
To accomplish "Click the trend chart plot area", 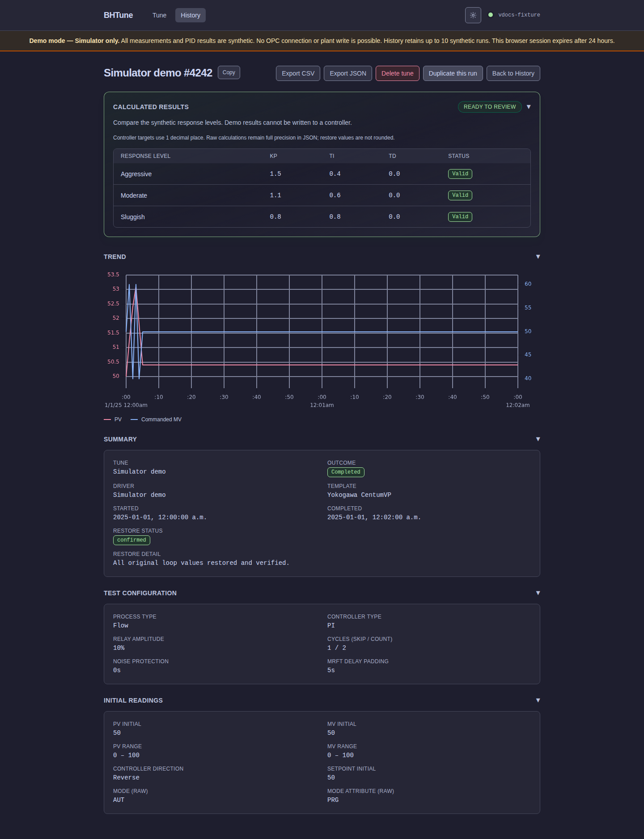I will (x=322, y=331).
